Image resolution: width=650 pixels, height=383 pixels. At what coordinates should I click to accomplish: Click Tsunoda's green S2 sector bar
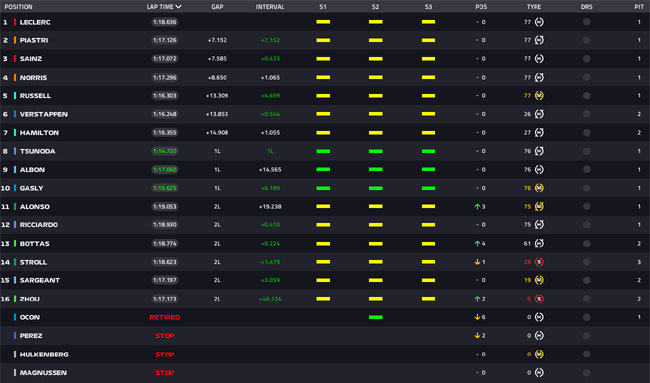point(376,151)
